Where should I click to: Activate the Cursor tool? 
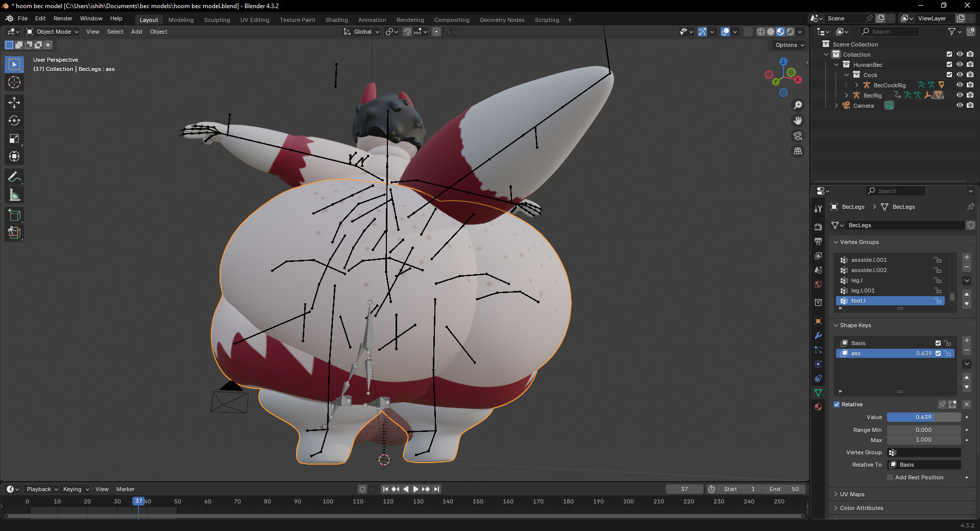pos(14,82)
